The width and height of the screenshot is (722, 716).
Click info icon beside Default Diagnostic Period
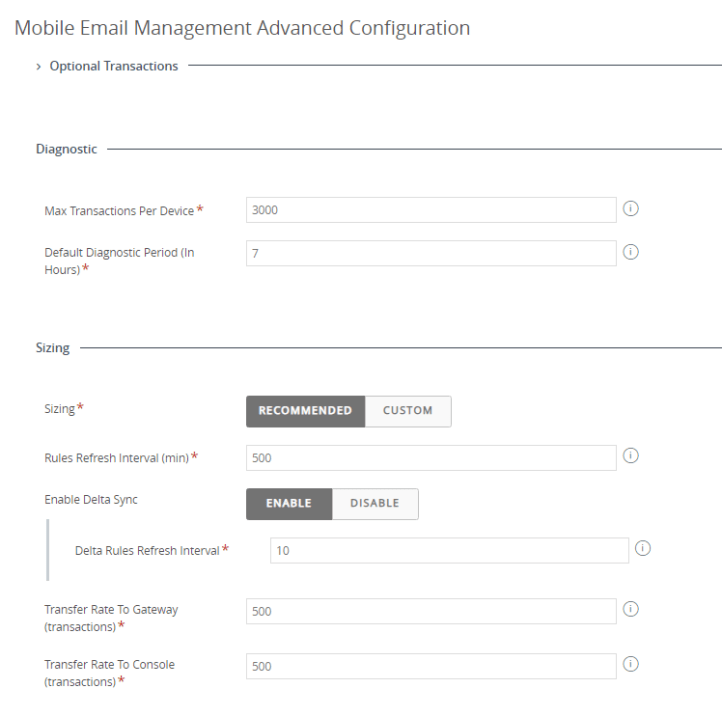631,252
